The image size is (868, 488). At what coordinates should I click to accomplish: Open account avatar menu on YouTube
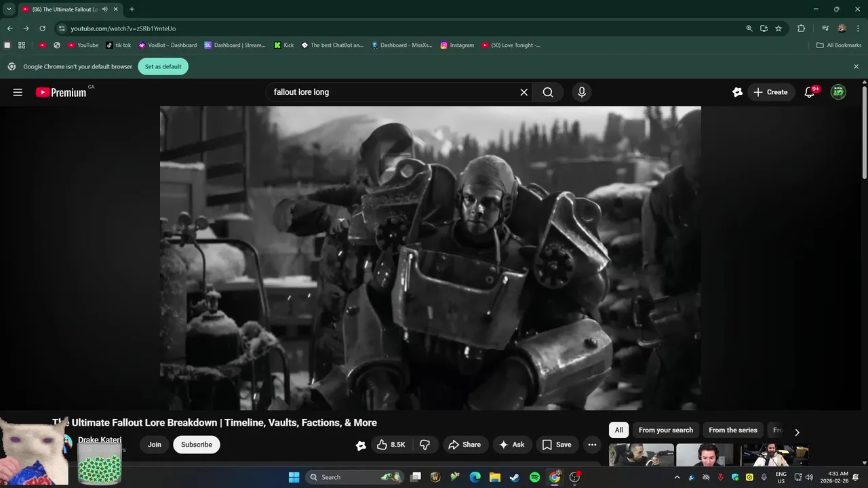coord(839,92)
